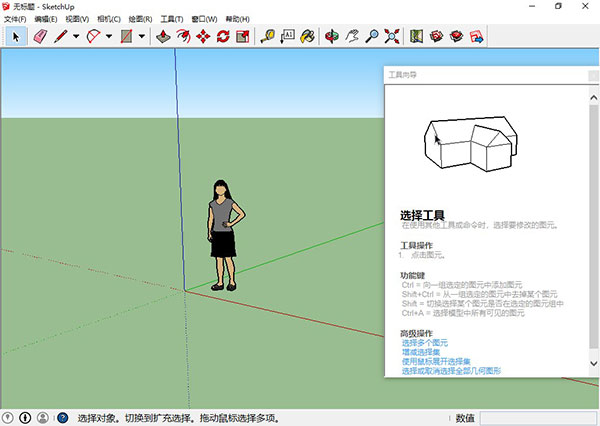
Task: Click the credits info status bar icon
Action: tap(25, 418)
